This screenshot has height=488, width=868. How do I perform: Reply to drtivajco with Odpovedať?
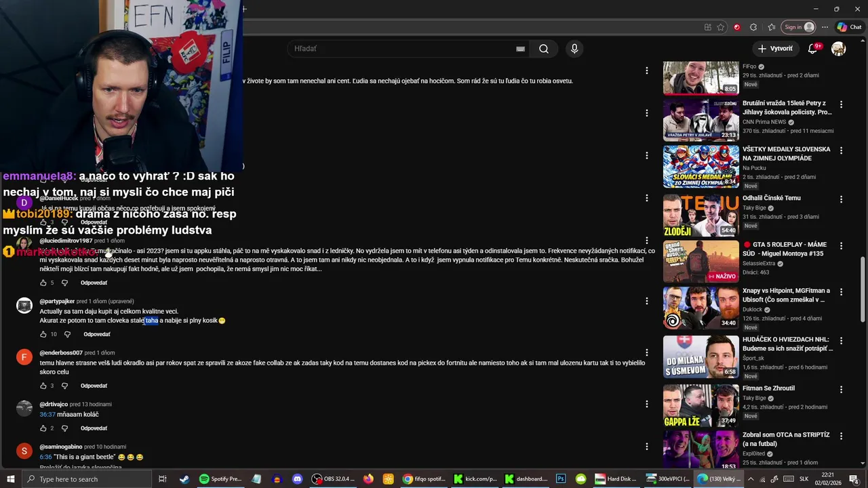coord(94,428)
